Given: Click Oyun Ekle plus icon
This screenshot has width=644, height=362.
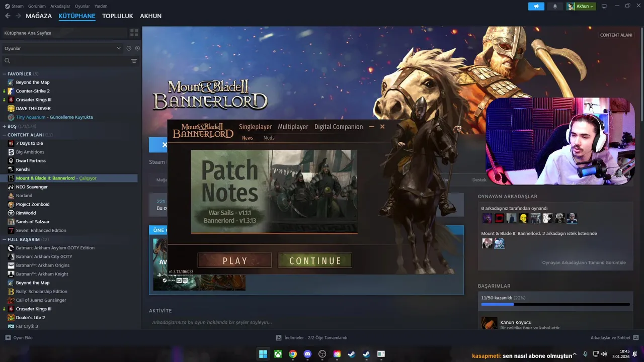Looking at the screenshot, I should (8, 337).
